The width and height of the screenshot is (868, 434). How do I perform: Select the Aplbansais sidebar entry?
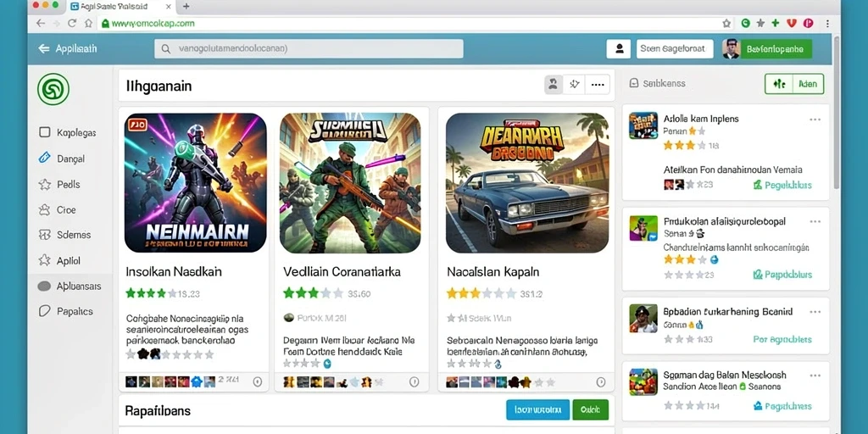[x=70, y=287]
